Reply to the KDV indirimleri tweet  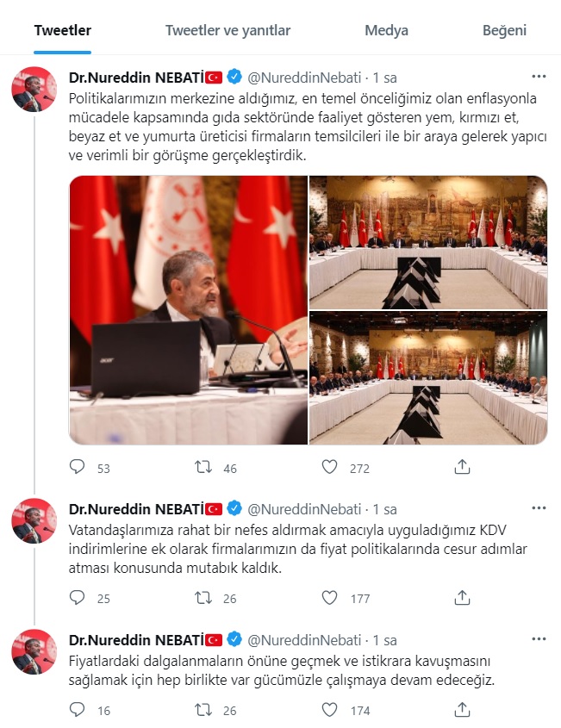(x=77, y=598)
